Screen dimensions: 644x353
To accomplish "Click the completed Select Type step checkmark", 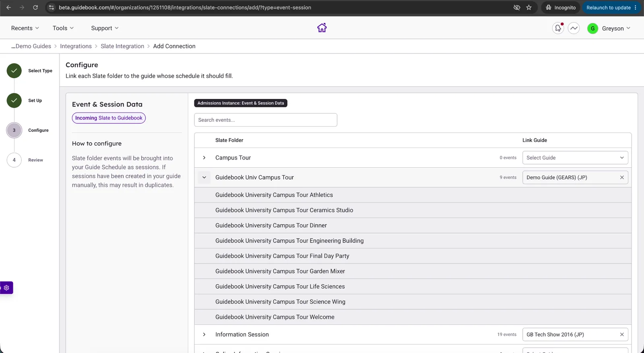I will pos(14,71).
